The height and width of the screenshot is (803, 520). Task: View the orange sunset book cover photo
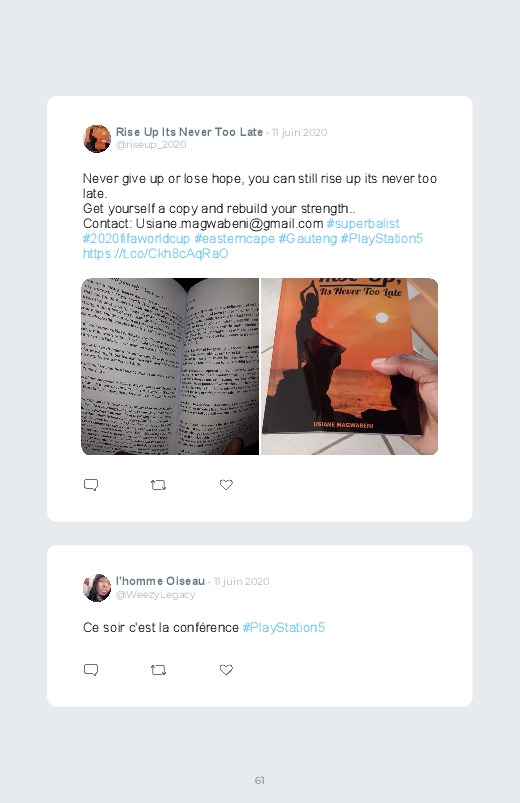[349, 367]
